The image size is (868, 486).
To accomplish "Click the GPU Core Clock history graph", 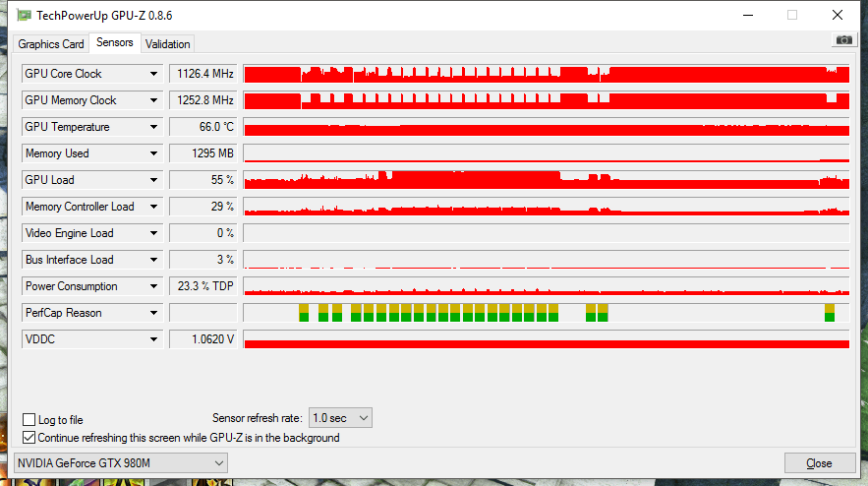I will tap(547, 74).
